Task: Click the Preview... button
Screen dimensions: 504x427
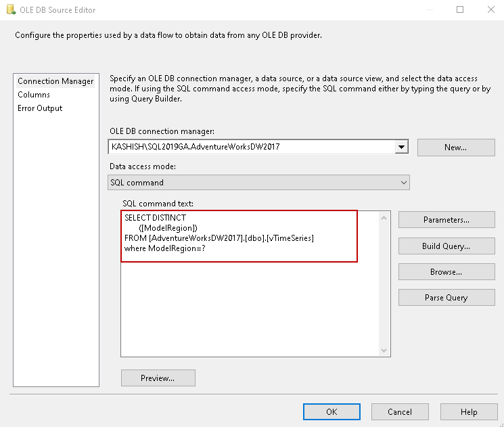Action: click(158, 378)
